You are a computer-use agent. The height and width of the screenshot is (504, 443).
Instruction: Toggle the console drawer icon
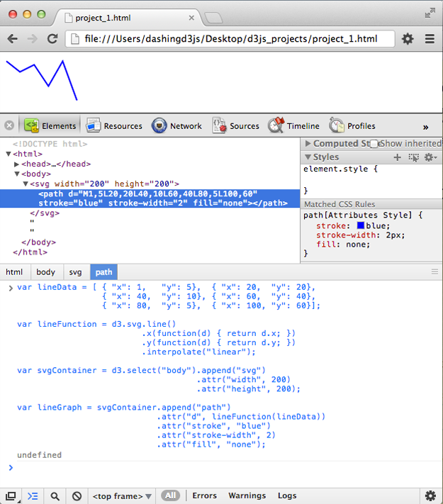(33, 496)
